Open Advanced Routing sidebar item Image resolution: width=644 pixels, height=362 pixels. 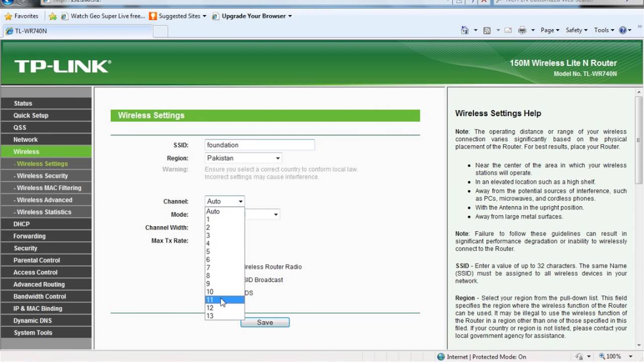click(46, 284)
